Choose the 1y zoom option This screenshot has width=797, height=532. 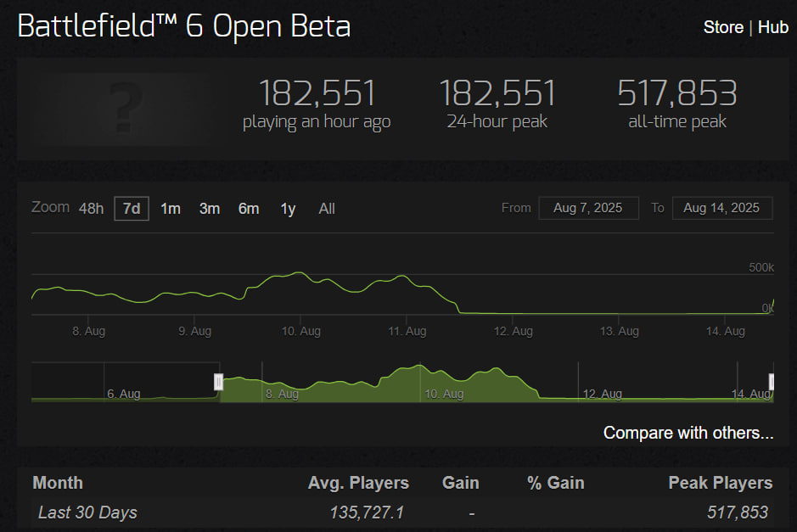point(288,209)
